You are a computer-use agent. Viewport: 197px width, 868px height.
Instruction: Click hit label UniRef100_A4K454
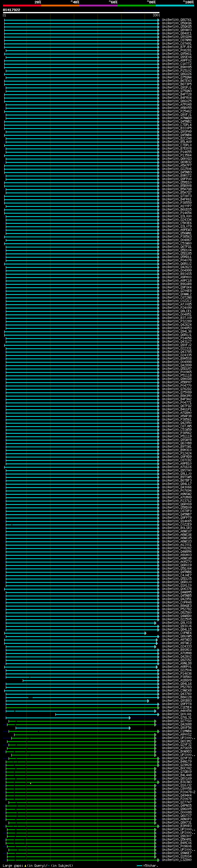click(176, 711)
